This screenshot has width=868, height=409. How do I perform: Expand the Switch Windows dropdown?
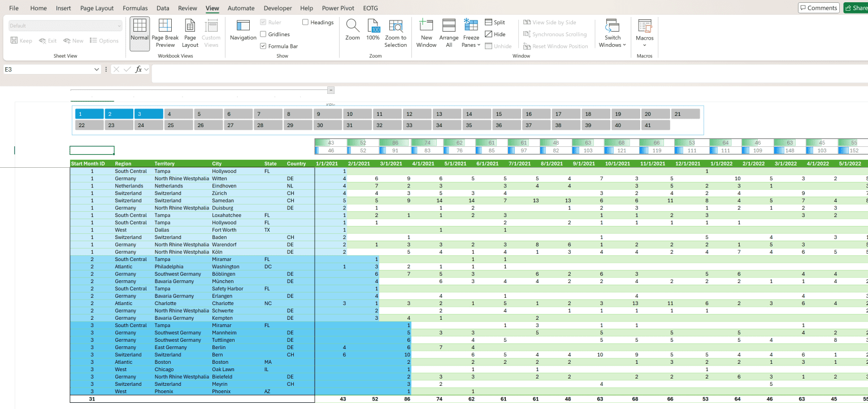coord(611,32)
